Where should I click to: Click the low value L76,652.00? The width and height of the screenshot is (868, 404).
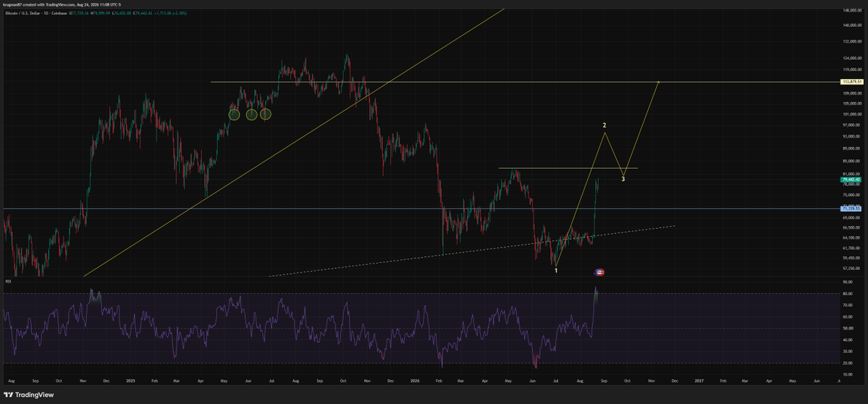(121, 13)
